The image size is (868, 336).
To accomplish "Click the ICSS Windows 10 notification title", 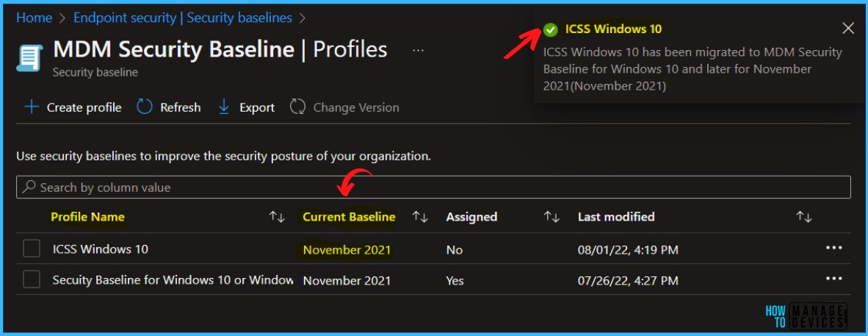I will point(613,29).
